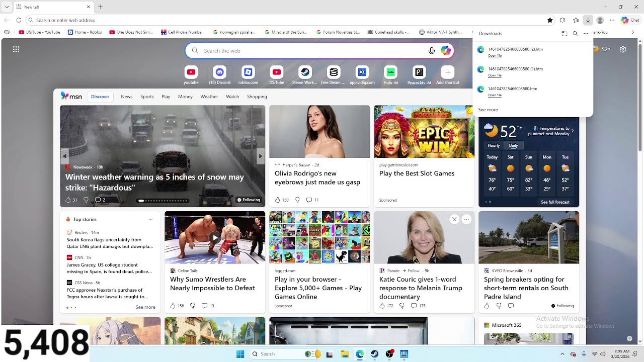This screenshot has height=362, width=644.
Task: Open the browser profile avatar
Action: [600, 20]
